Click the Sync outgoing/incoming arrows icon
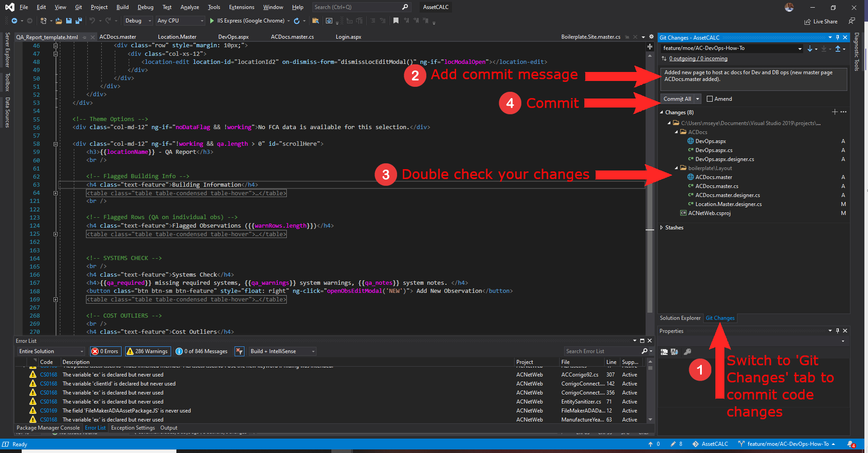 (x=664, y=58)
